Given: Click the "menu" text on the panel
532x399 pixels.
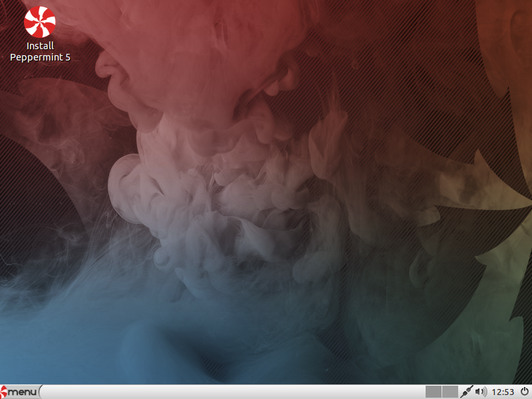Looking at the screenshot, I should point(23,392).
